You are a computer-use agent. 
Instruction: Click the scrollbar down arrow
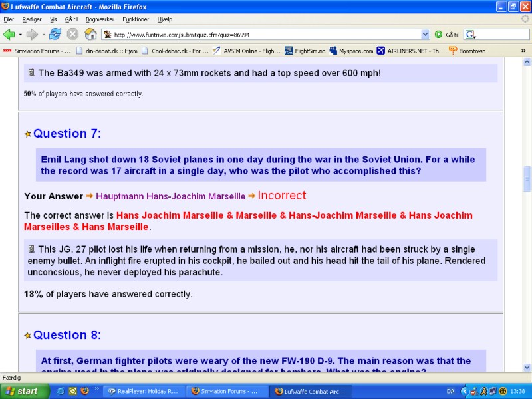click(527, 368)
